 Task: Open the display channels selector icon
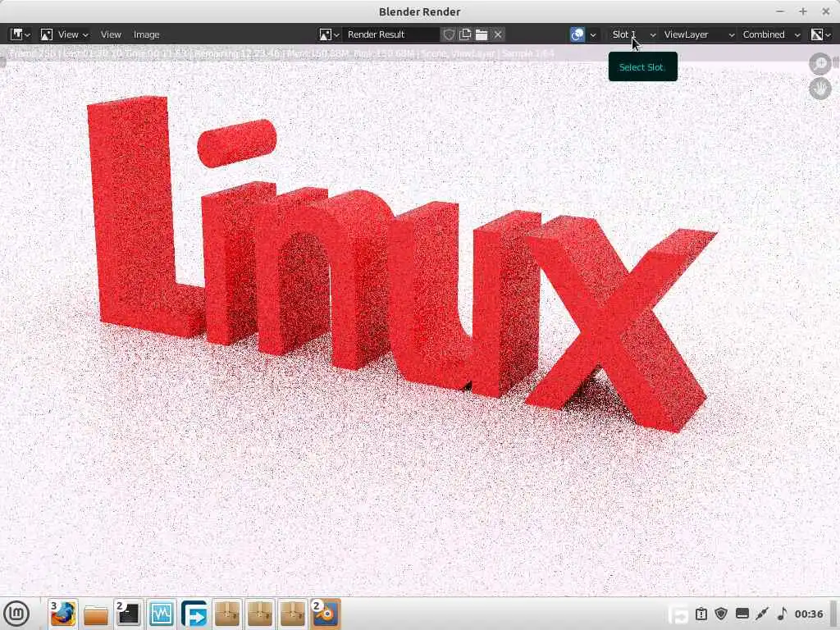click(820, 34)
